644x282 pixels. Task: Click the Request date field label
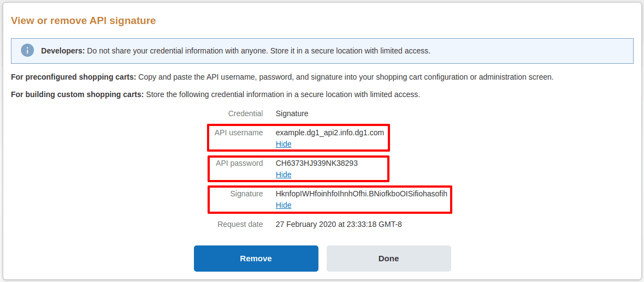[x=240, y=224]
